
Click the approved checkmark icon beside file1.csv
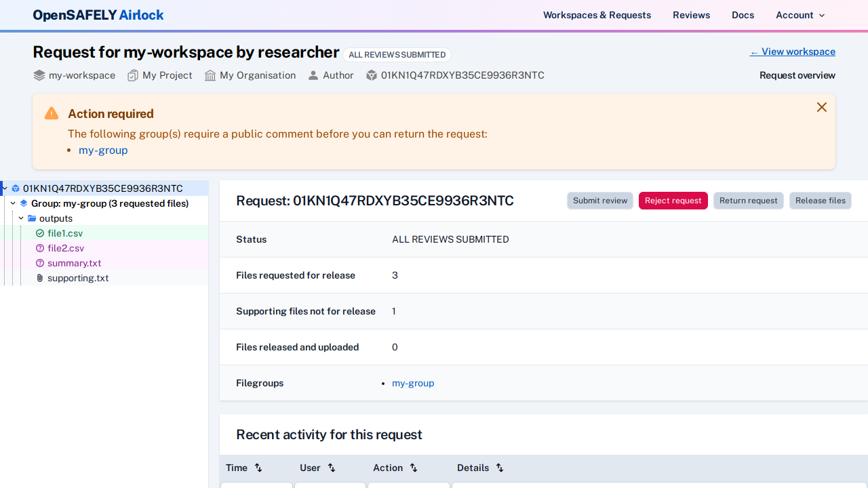40,233
